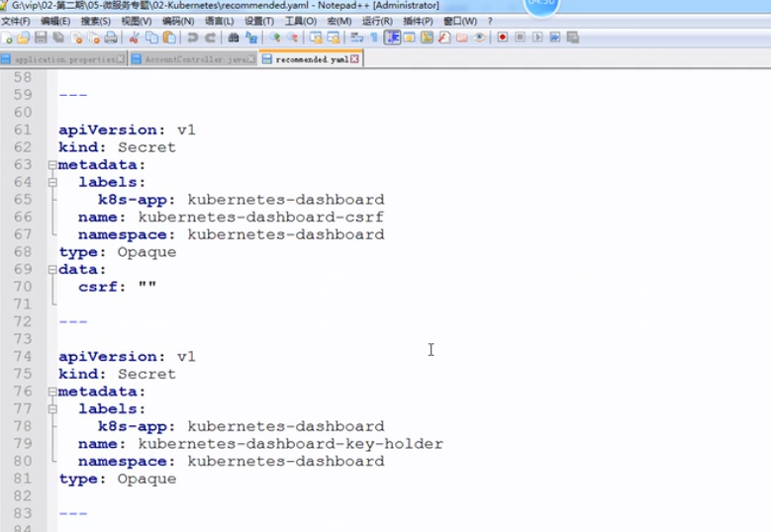
Task: Select the recommended.yaml tab
Action: point(312,59)
